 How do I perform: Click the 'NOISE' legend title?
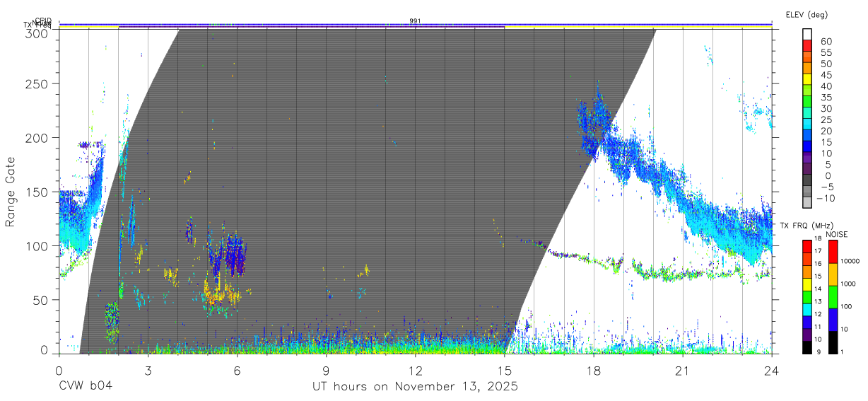click(x=837, y=234)
